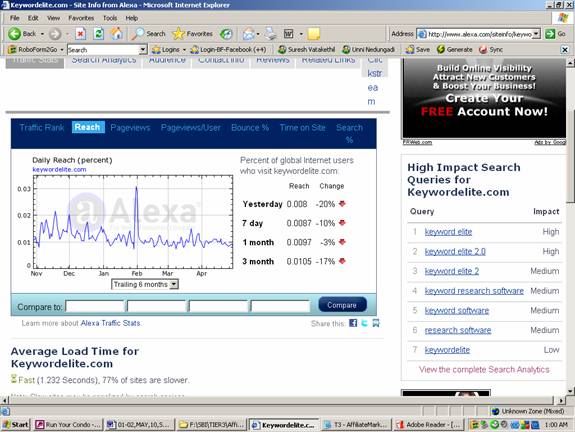575x432 pixels.
Task: Share this on Twitter icon
Action: (365, 323)
